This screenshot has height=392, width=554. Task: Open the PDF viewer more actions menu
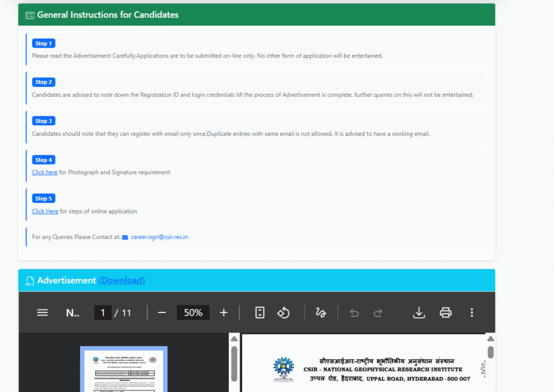pos(472,313)
